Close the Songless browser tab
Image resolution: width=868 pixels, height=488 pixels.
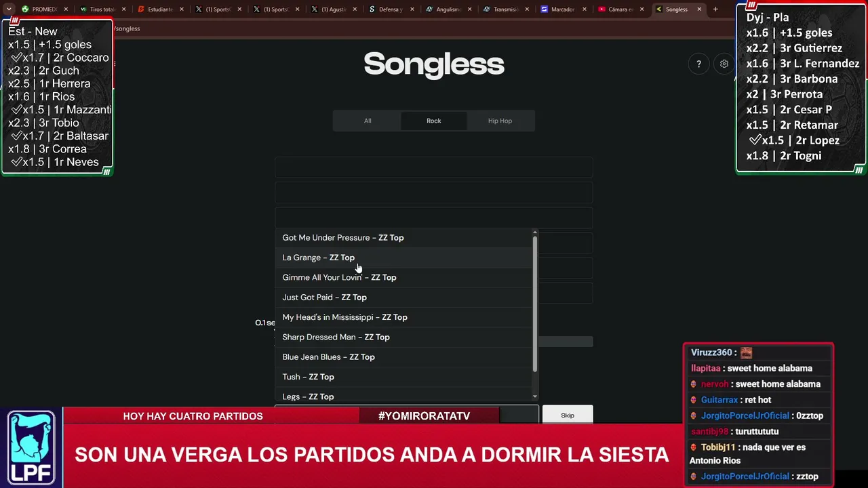(699, 9)
